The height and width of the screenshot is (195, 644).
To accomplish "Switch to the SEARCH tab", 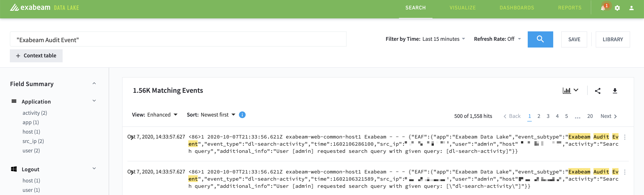I will (x=415, y=8).
